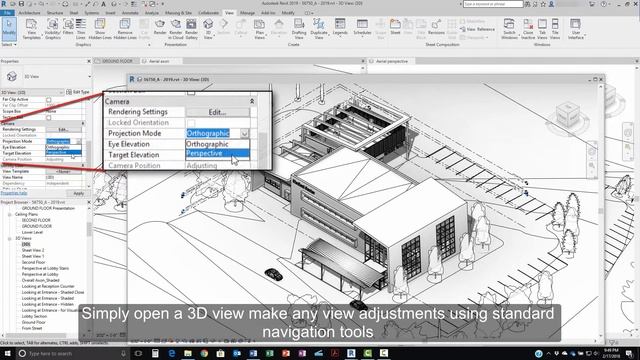Open View Templates in the Graphics panel

31,29
